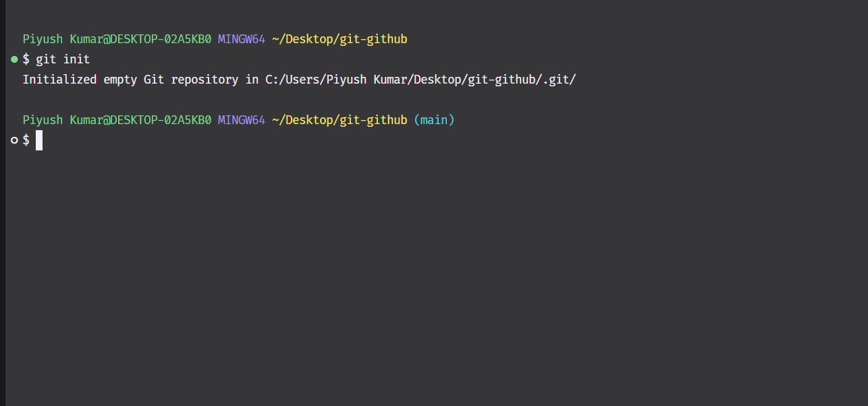Click MINGW64 in the first prompt line
The width and height of the screenshot is (868, 406).
click(241, 39)
